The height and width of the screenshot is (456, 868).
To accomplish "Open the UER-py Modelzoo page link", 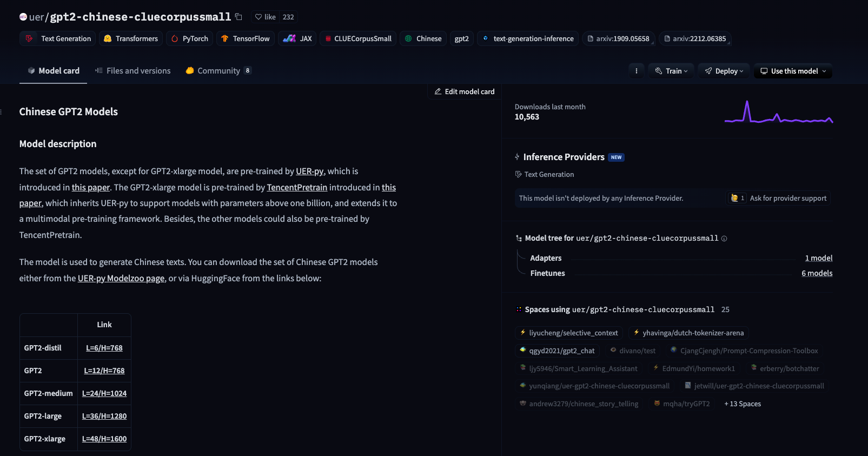I will tap(121, 278).
